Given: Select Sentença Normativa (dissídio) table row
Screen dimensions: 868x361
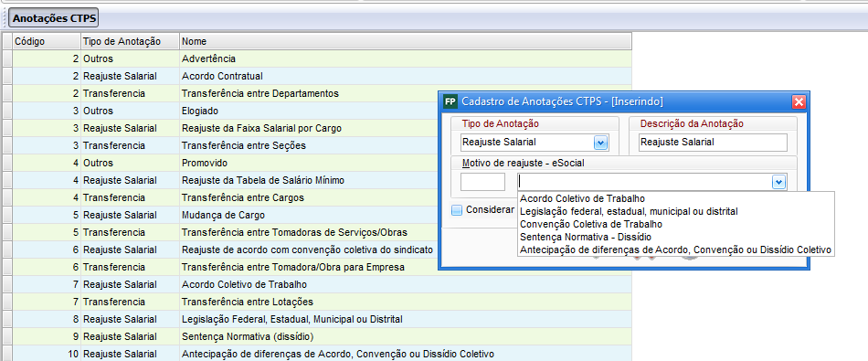Looking at the screenshot, I should (x=316, y=336).
